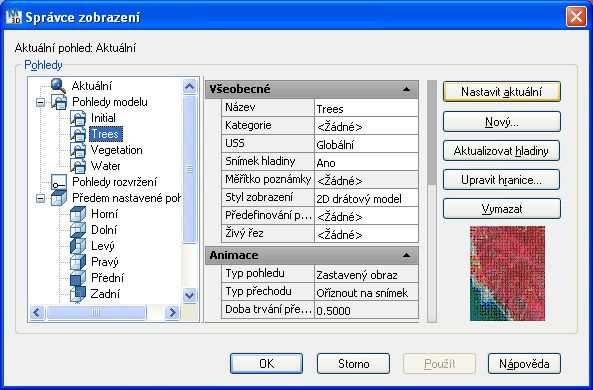
Task: Choose the Zadní preset view cube icon
Action: (78, 294)
